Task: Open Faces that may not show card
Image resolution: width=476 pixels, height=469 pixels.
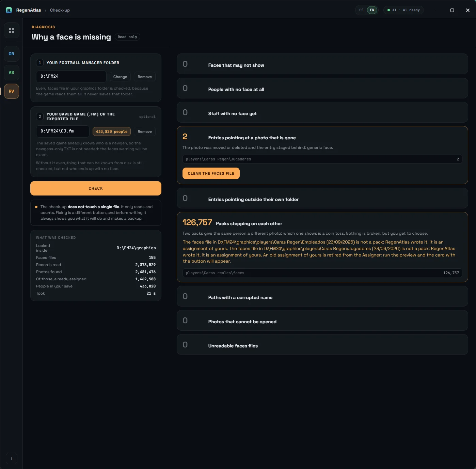Action: 322,64
